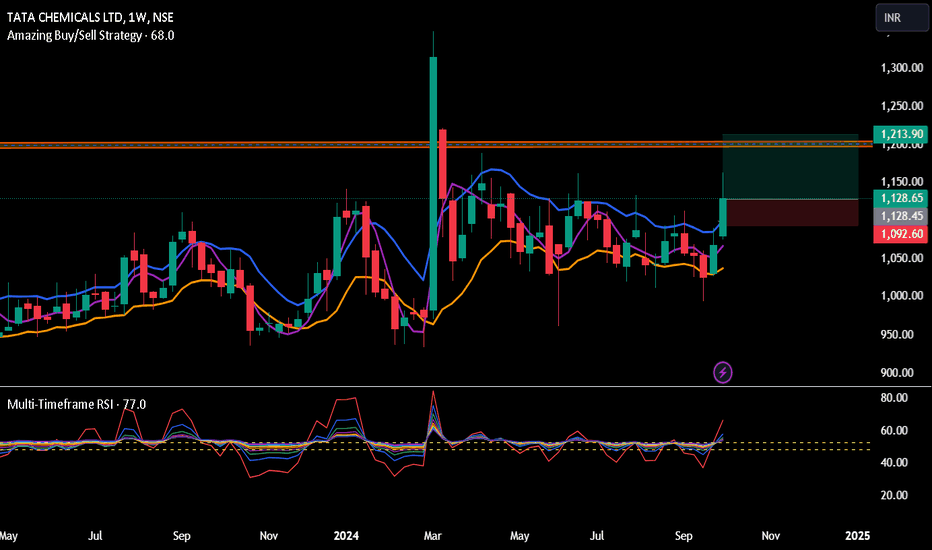This screenshot has width=932, height=550.
Task: Click the gray 1,128.45 price label
Action: click(900, 216)
